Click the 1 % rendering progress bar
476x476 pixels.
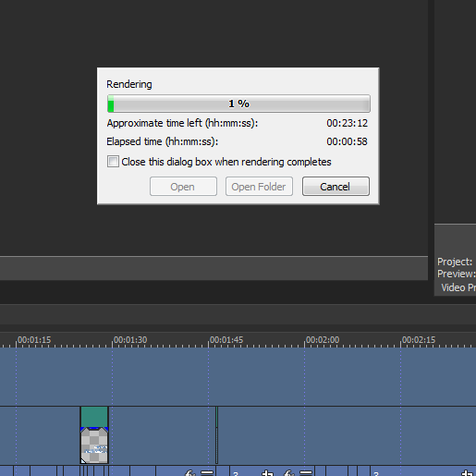pyautogui.click(x=238, y=104)
